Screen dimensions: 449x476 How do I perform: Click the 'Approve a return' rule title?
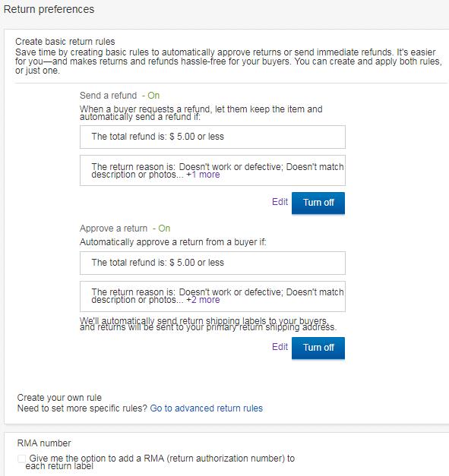[113, 229]
